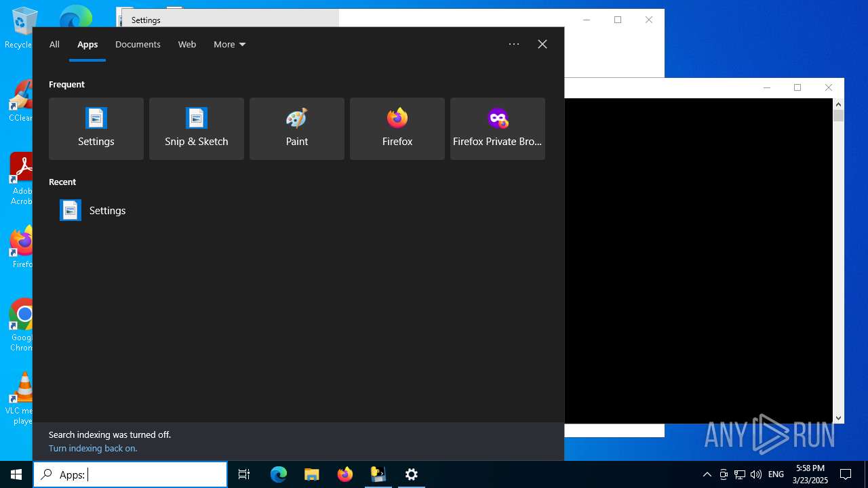Click the Windows Start button
Viewport: 868px width, 488px height.
pyautogui.click(x=16, y=474)
